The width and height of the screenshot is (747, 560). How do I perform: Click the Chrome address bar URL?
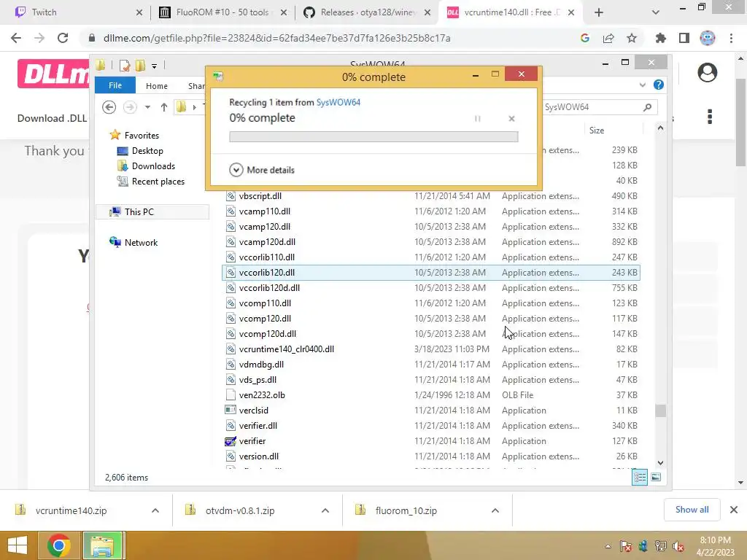click(x=276, y=38)
